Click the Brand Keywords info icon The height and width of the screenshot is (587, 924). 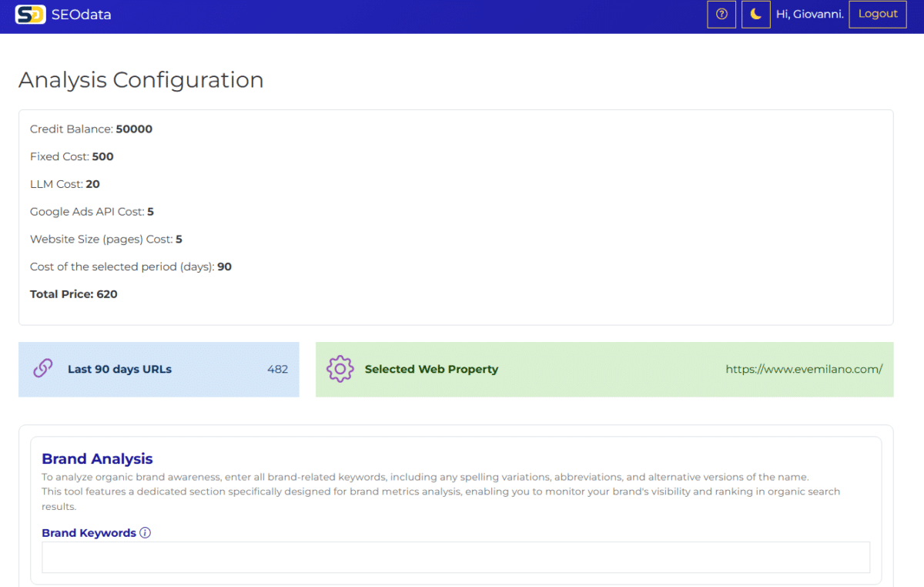[146, 532]
